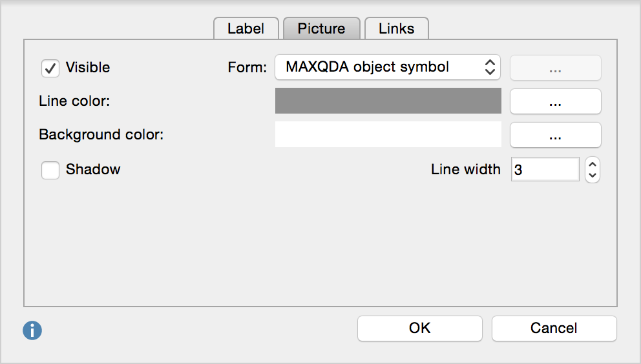
Task: Toggle the Visible checkbox
Action: tap(50, 68)
